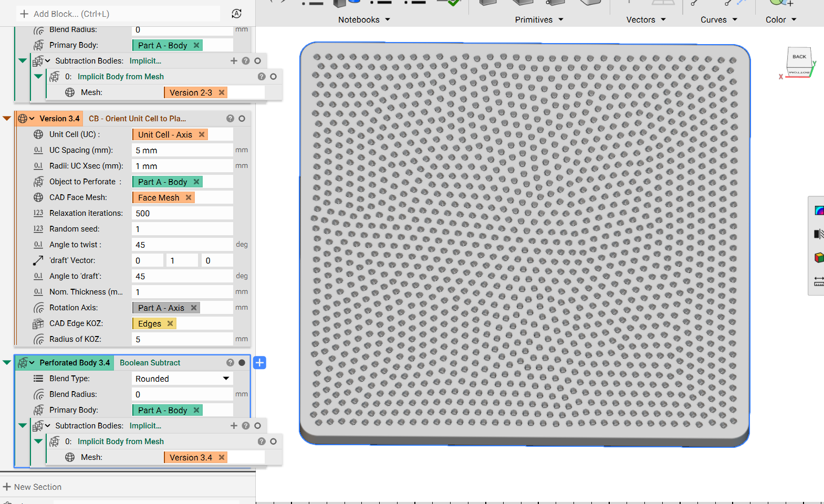
Task: Remove Part A - Body from lower Primary Body
Action: pos(196,410)
